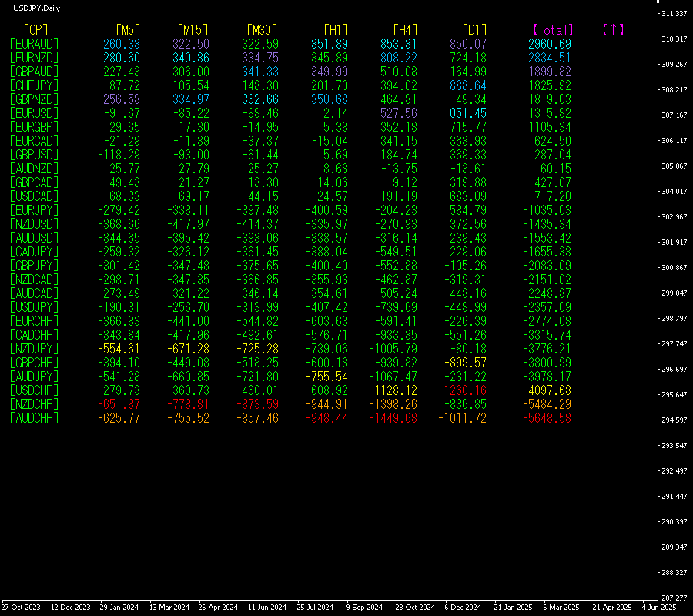693x616 pixels.
Task: Select the [NZDCAD] pair label
Action: pyautogui.click(x=35, y=280)
